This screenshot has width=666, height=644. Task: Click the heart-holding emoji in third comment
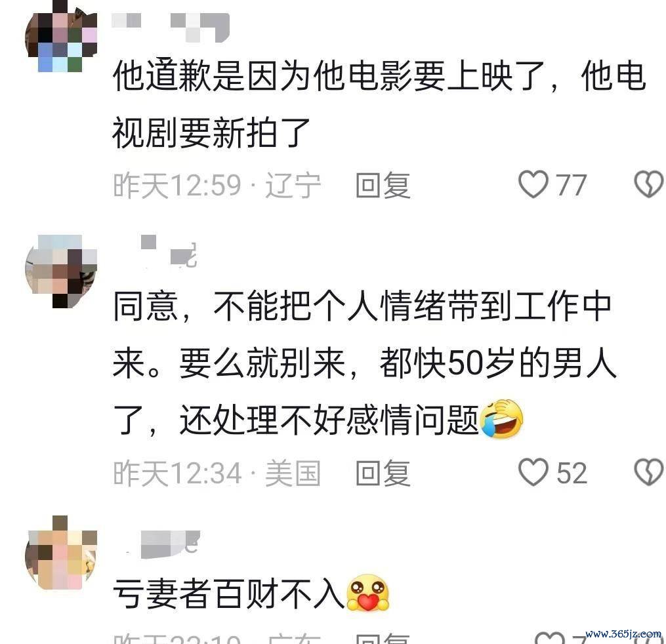pyautogui.click(x=368, y=593)
